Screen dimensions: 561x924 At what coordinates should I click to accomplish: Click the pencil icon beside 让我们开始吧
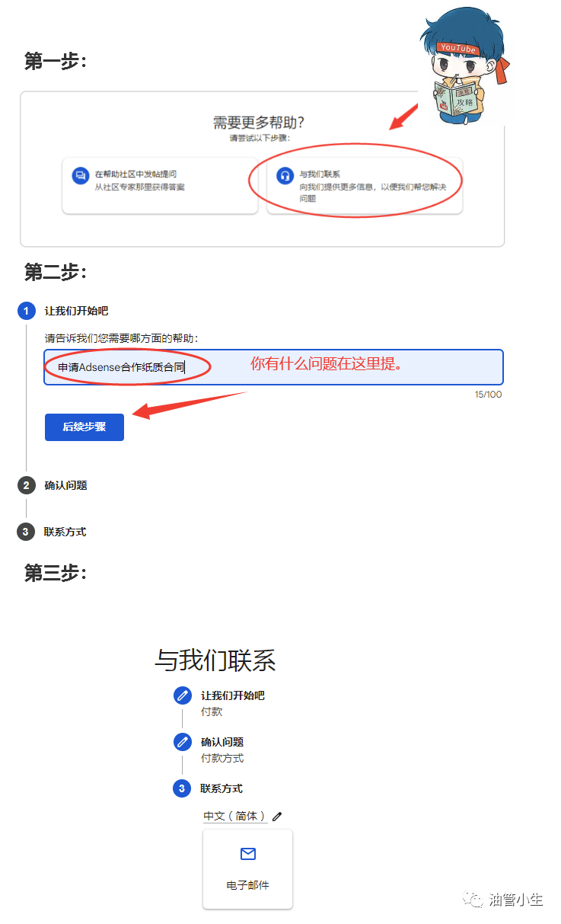(182, 695)
